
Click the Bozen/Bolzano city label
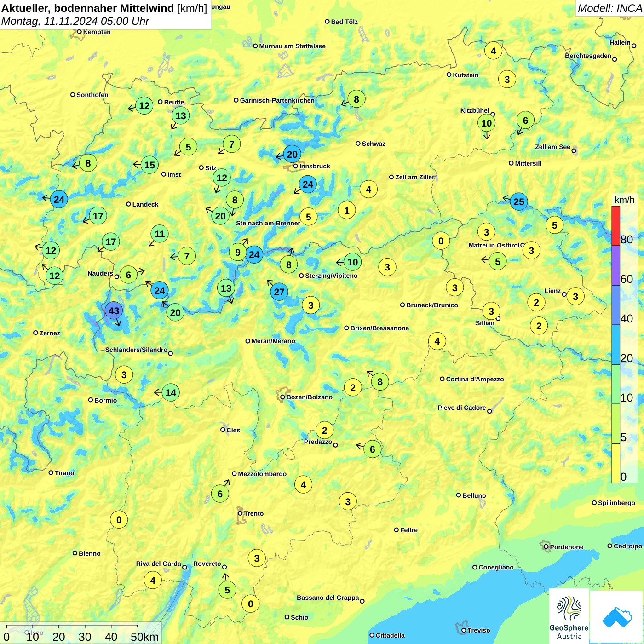[x=309, y=397]
